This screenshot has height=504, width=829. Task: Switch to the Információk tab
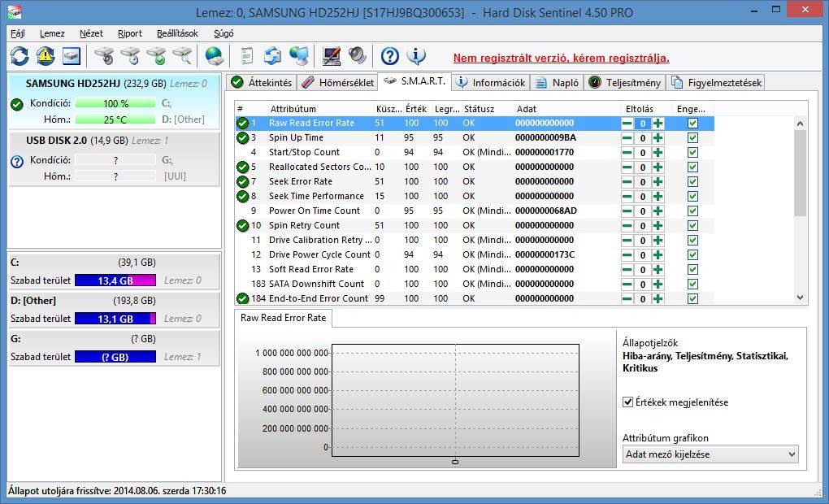491,82
